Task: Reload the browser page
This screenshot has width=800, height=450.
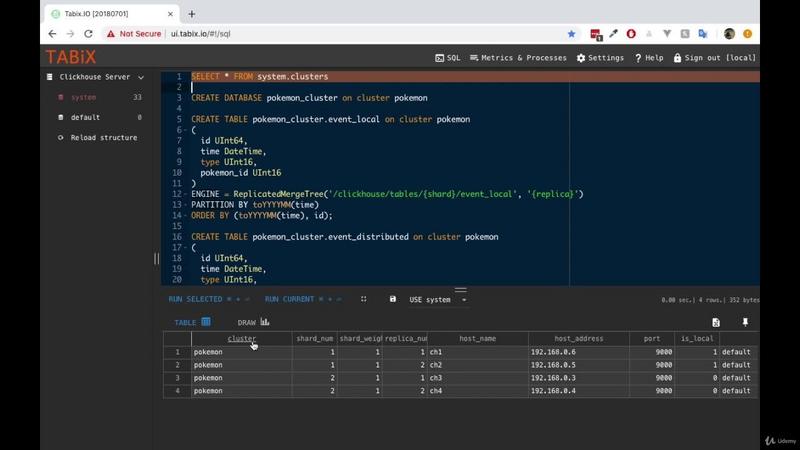Action: coord(88,34)
